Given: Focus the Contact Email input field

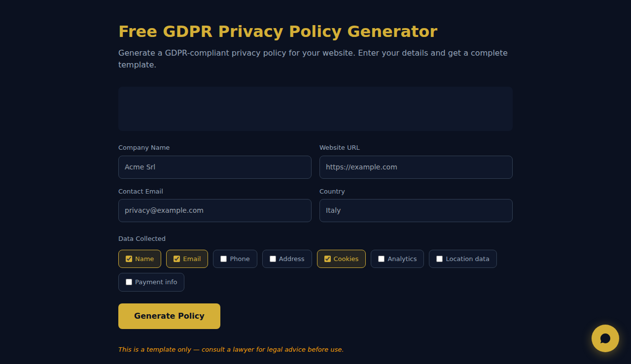Looking at the screenshot, I should [x=215, y=210].
